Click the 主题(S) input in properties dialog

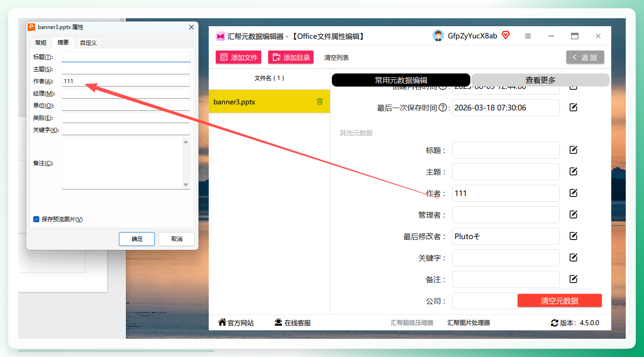coord(126,69)
